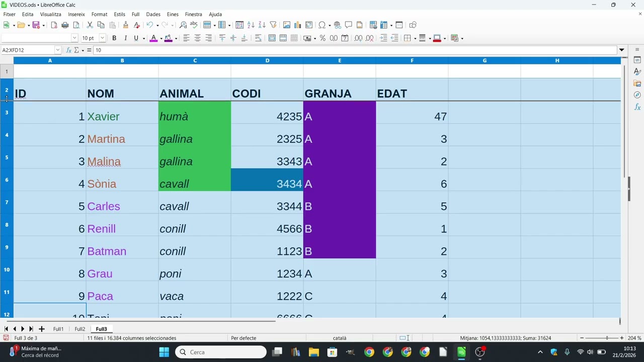Open the font color dropdown arrow
This screenshot has width=644, height=362.
[161, 38]
